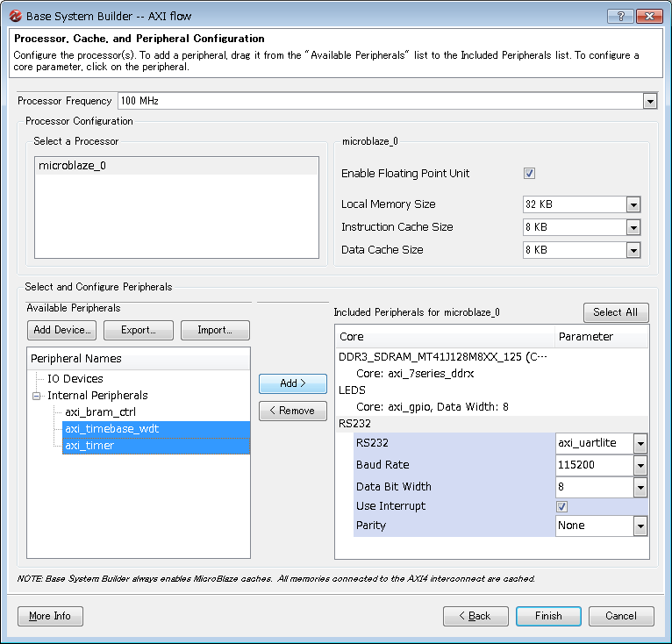The image size is (672, 644).
Task: Collapse the Internal Peripherals tree node
Action: (37, 396)
